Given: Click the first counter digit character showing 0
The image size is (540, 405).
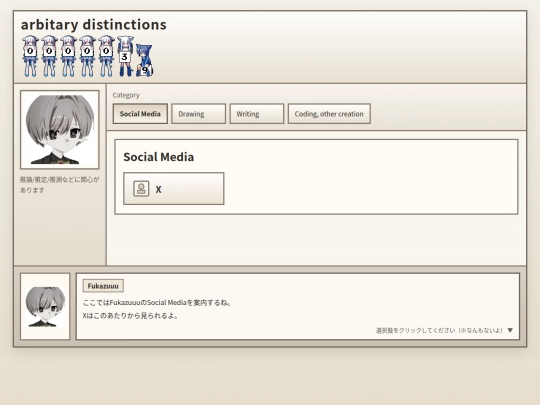Looking at the screenshot, I should [x=30, y=56].
